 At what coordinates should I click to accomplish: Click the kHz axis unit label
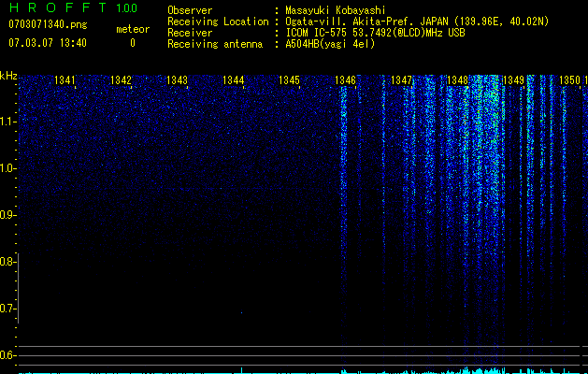pyautogui.click(x=8, y=76)
